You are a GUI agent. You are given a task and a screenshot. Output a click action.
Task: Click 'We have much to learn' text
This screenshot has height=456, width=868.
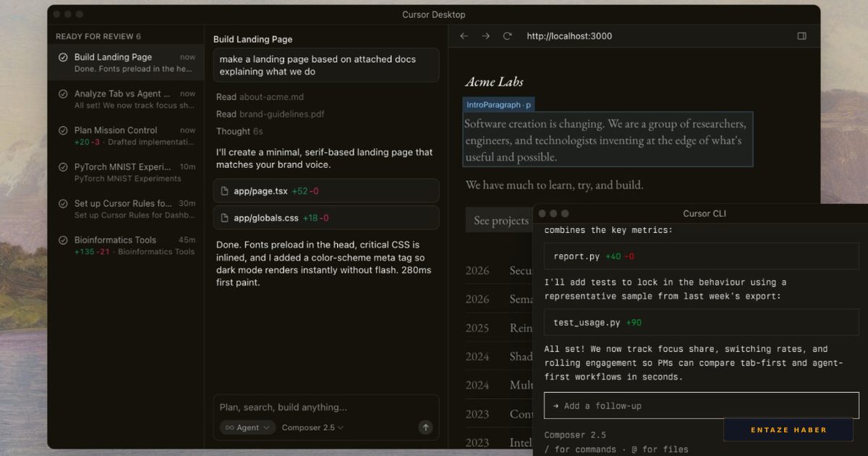[554, 185]
